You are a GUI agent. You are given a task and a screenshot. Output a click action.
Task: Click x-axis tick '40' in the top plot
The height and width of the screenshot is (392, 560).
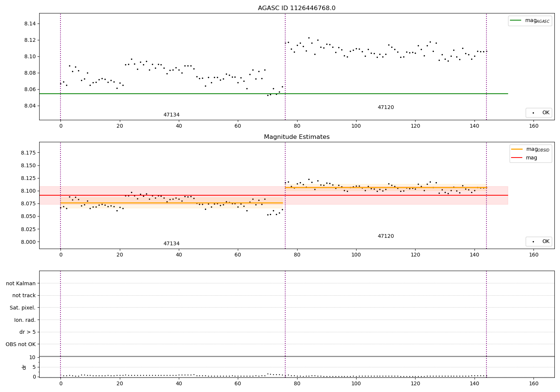coord(179,126)
